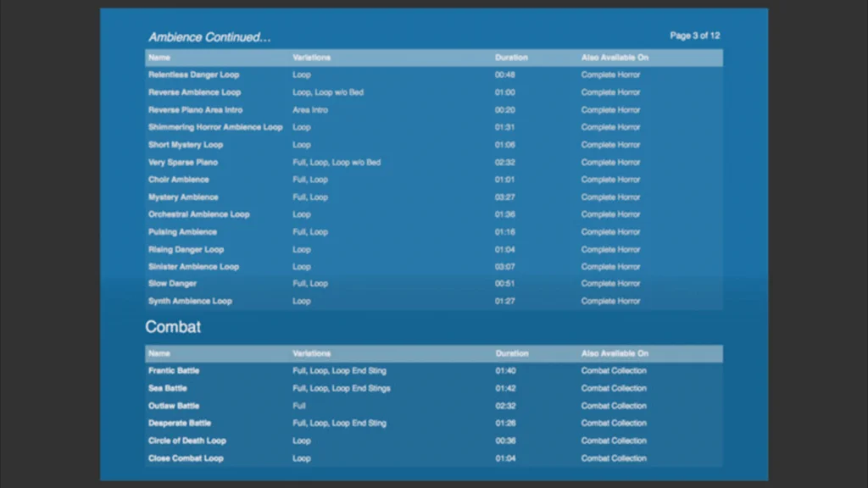Click the 'Slow Danger' track name
868x488 pixels.
(172, 284)
